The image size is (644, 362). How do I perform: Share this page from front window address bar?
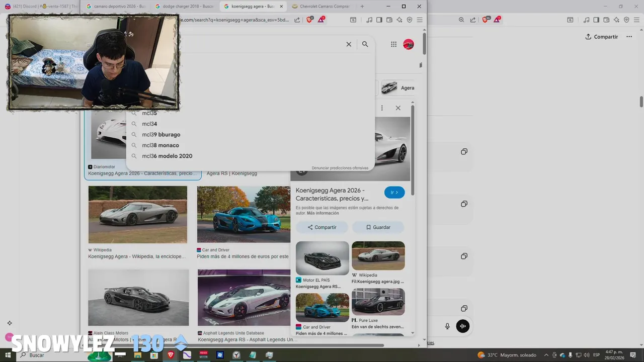tap(297, 20)
